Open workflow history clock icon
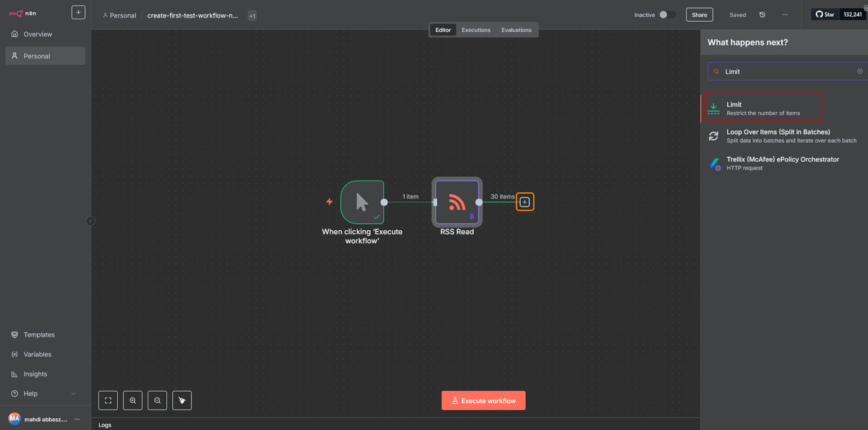Image resolution: width=868 pixels, height=430 pixels. point(762,15)
